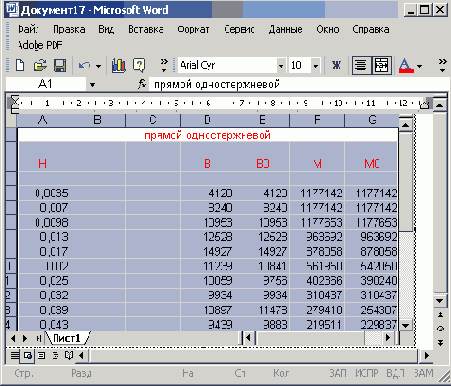Image resolution: width=451 pixels, height=386 pixels.
Task: Toggle merge and center button
Action: pyautogui.click(x=381, y=65)
